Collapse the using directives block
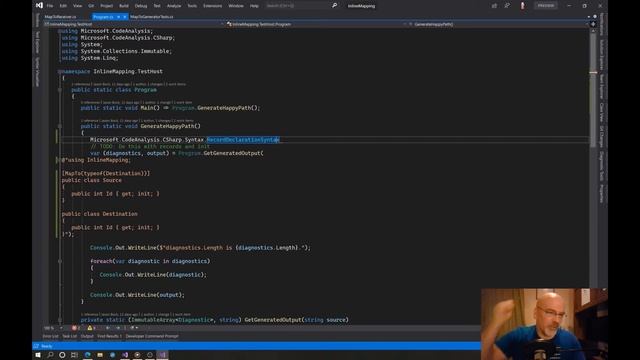 point(60,31)
